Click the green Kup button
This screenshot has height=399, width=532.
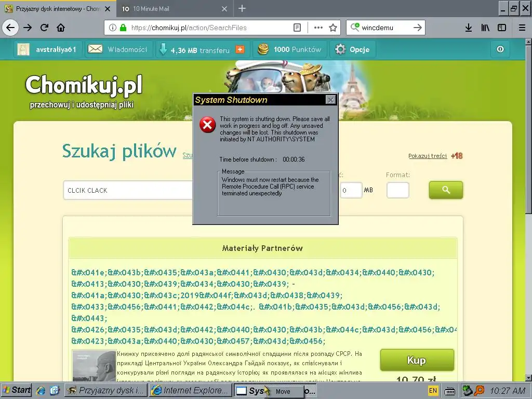pyautogui.click(x=417, y=360)
